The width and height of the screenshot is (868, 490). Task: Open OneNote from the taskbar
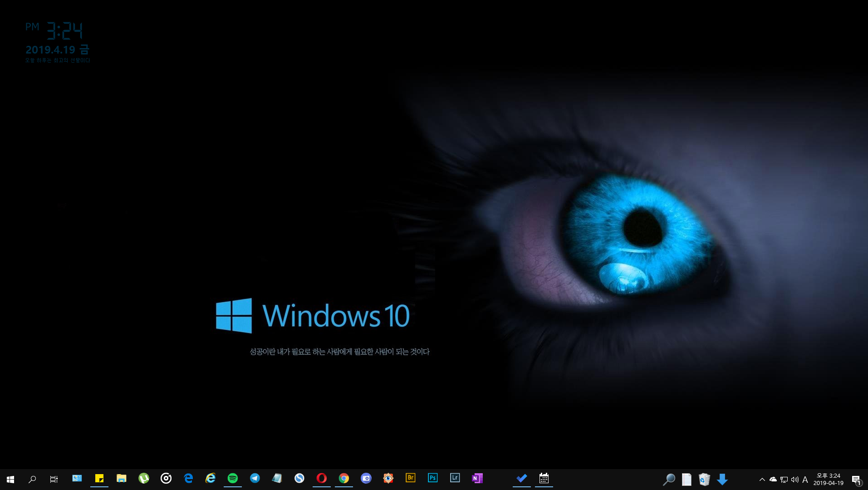click(x=477, y=478)
